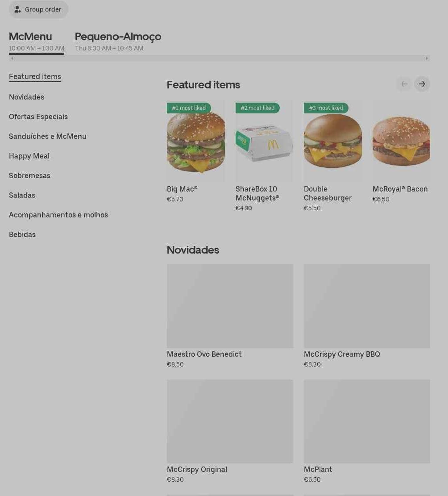Open the Maestro Ovo Benedict item
This screenshot has width=448, height=496.
(230, 317)
